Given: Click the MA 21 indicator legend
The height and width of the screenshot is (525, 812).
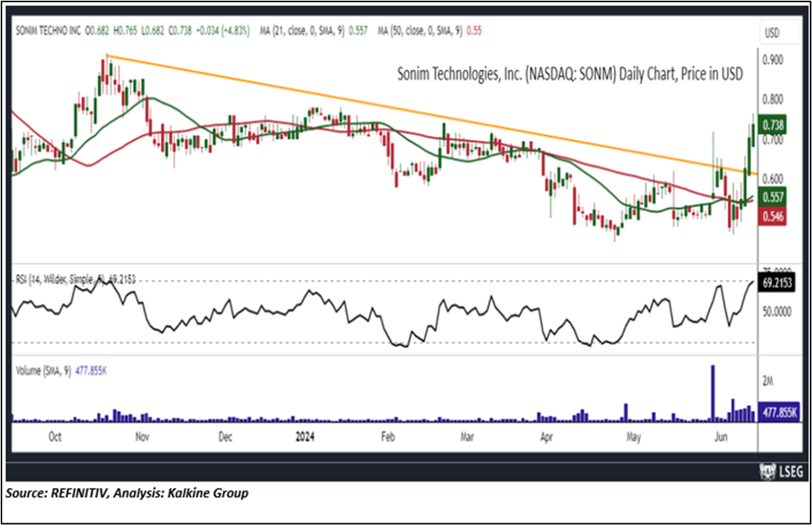Looking at the screenshot, I should point(313,30).
